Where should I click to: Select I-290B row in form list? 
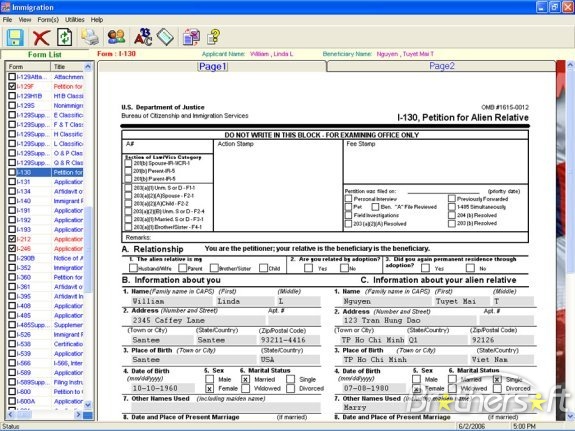[x=46, y=258]
